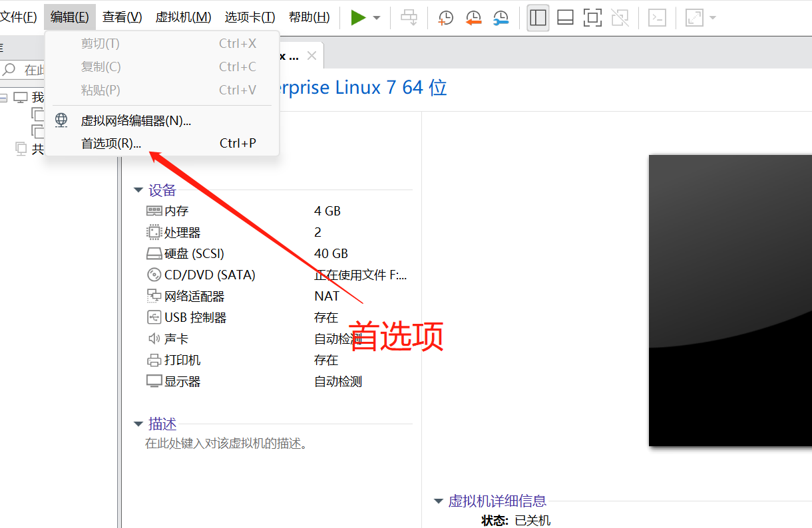812x528 pixels.
Task: Click the description field 在此处键入对该虚拟机的描述
Action: pyautogui.click(x=226, y=443)
